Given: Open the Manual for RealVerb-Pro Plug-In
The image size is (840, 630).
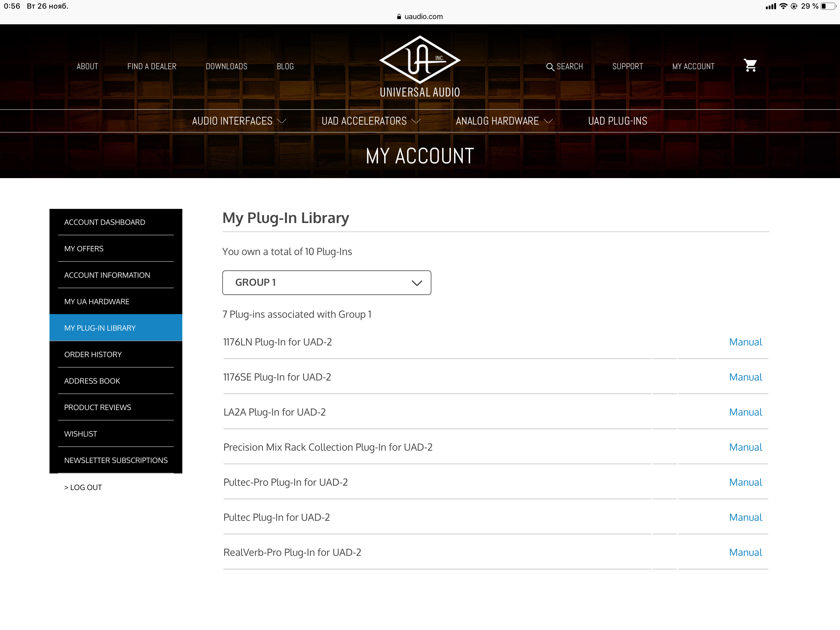Looking at the screenshot, I should (x=745, y=552).
